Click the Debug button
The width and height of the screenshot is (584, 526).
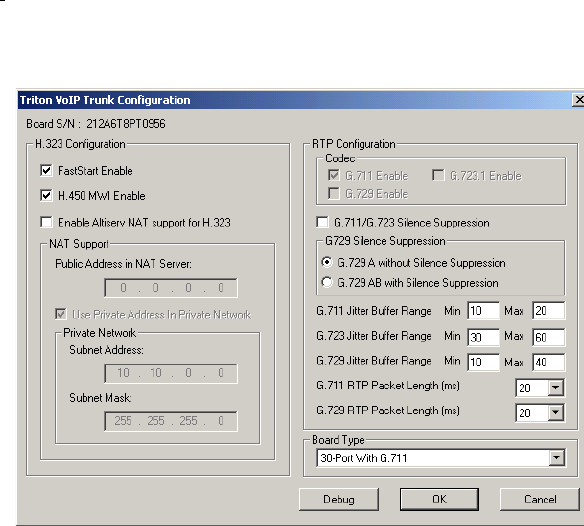339,499
